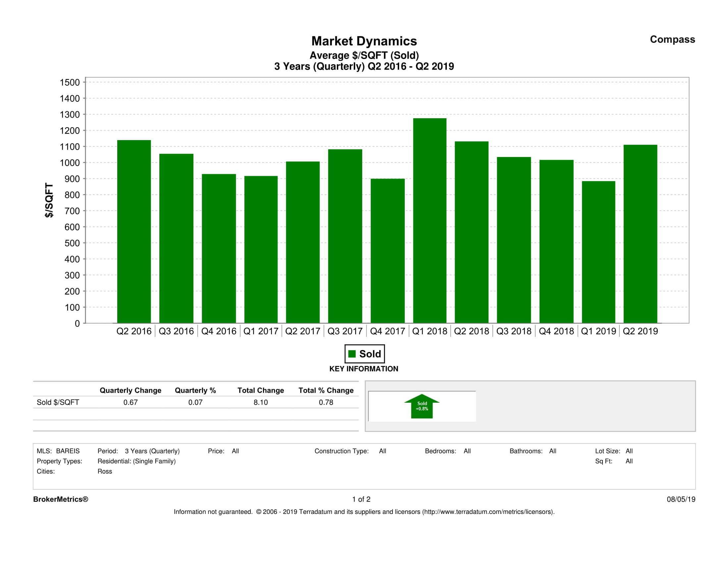Click the Sold $/SQFT row label

pyautogui.click(x=58, y=402)
